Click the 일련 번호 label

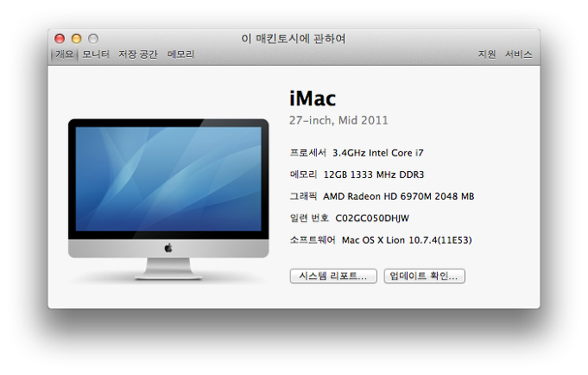point(309,218)
